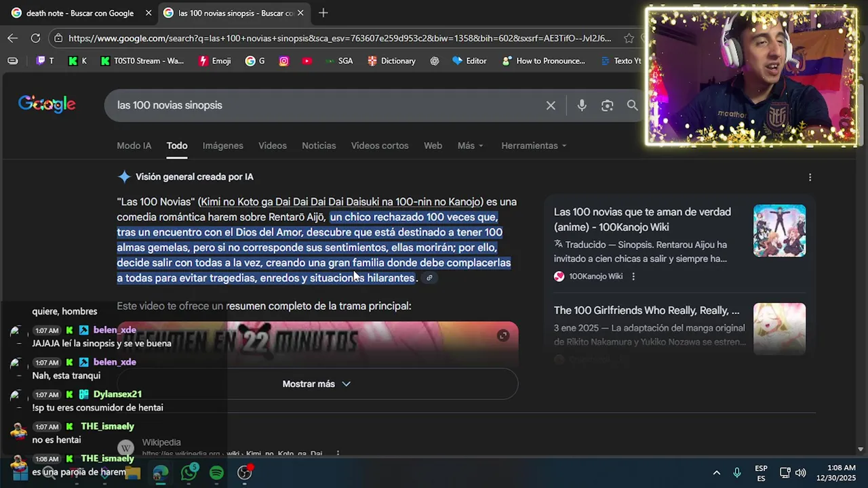Open 'Texto Yt' bookmark
Screen dimensions: 868x488
tap(621, 60)
